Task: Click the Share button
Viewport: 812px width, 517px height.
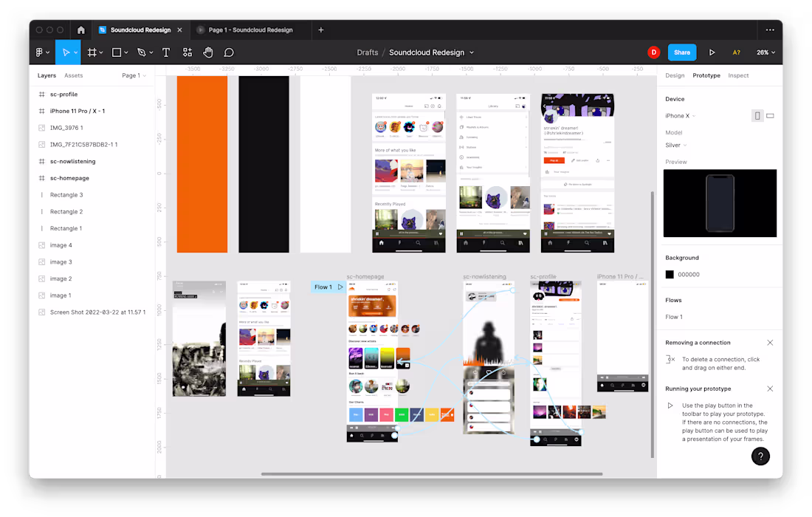Action: coord(681,52)
